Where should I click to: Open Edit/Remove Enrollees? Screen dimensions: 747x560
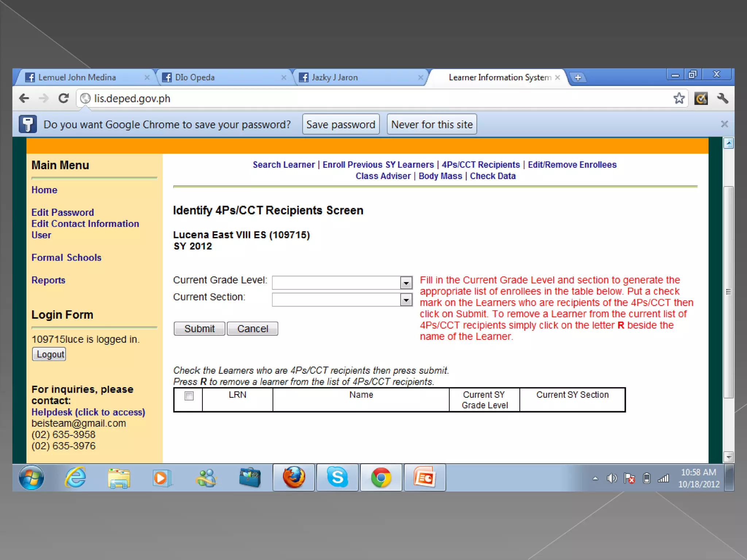(572, 165)
